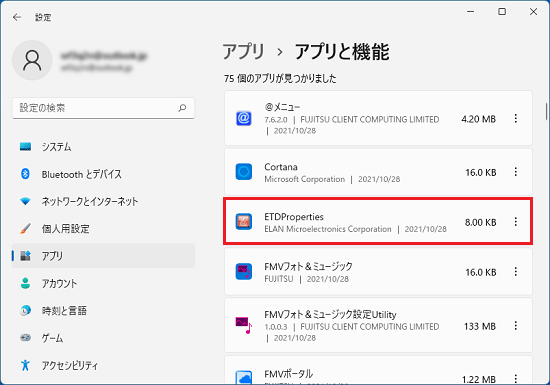Viewport: 550px width, 385px height.
Task: Click the FMVポータル app title
Action: pos(288,374)
